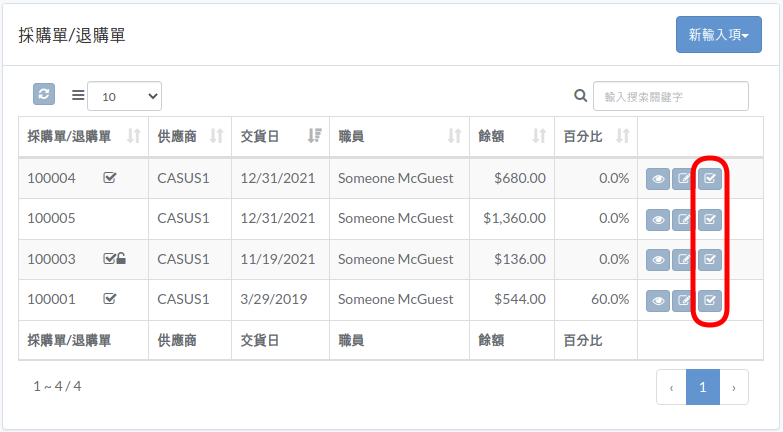The image size is (783, 432).
Task: View purchase order 100001 with eye icon
Action: point(658,301)
